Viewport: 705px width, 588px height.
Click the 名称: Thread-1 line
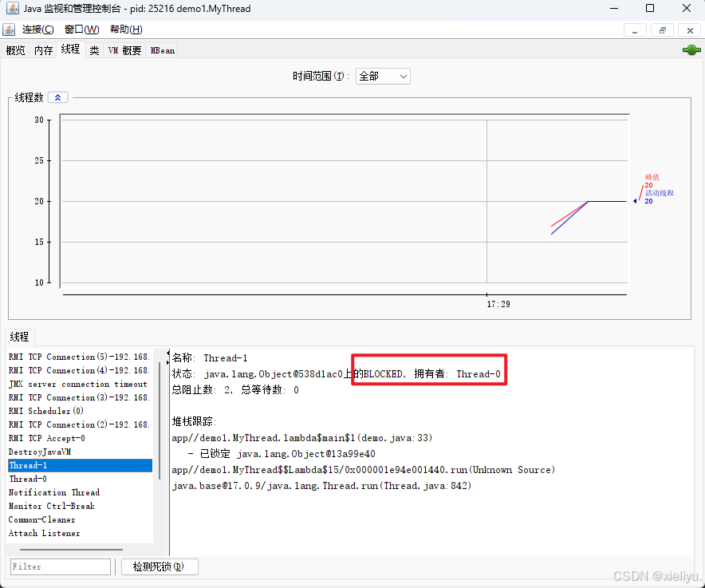210,358
